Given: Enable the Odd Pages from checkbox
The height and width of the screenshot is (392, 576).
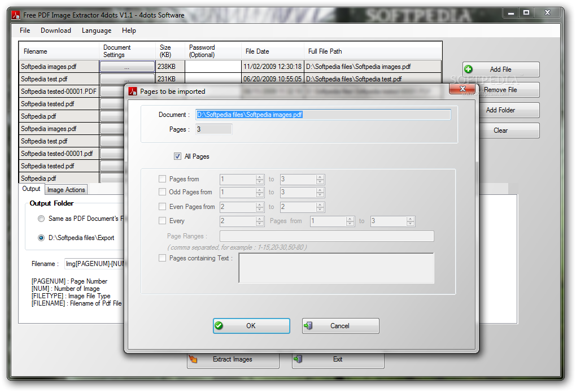Looking at the screenshot, I should click(x=162, y=192).
